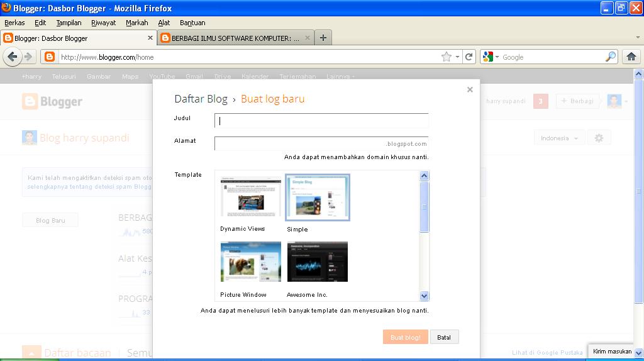The width and height of the screenshot is (644, 361).
Task: Click the search magnifier in the Google box
Action: point(611,57)
